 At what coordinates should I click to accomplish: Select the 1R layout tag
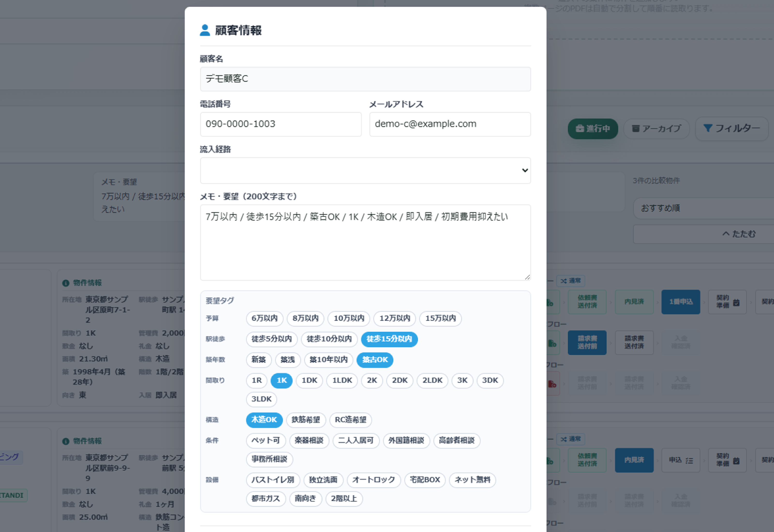click(x=257, y=380)
